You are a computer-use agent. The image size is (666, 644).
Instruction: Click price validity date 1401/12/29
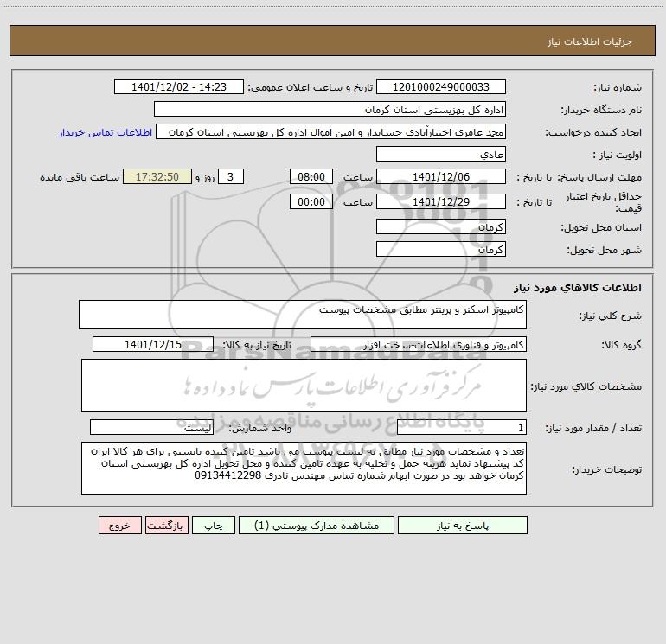(x=441, y=201)
